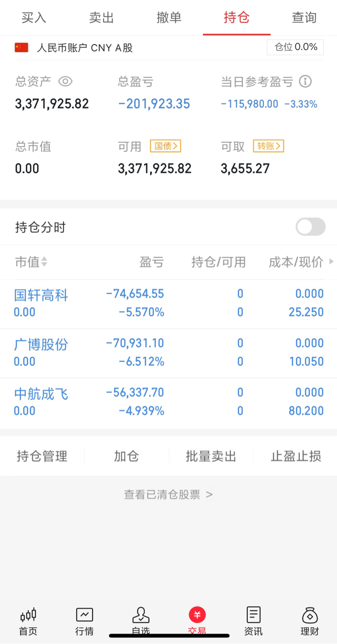The width and height of the screenshot is (337, 644).
Task: Open 持仓管理 position management
Action: pos(42,456)
